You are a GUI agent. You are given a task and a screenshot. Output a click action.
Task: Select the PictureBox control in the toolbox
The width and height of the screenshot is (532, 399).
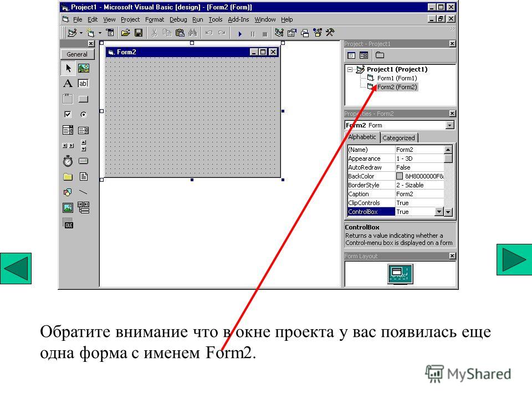point(84,68)
